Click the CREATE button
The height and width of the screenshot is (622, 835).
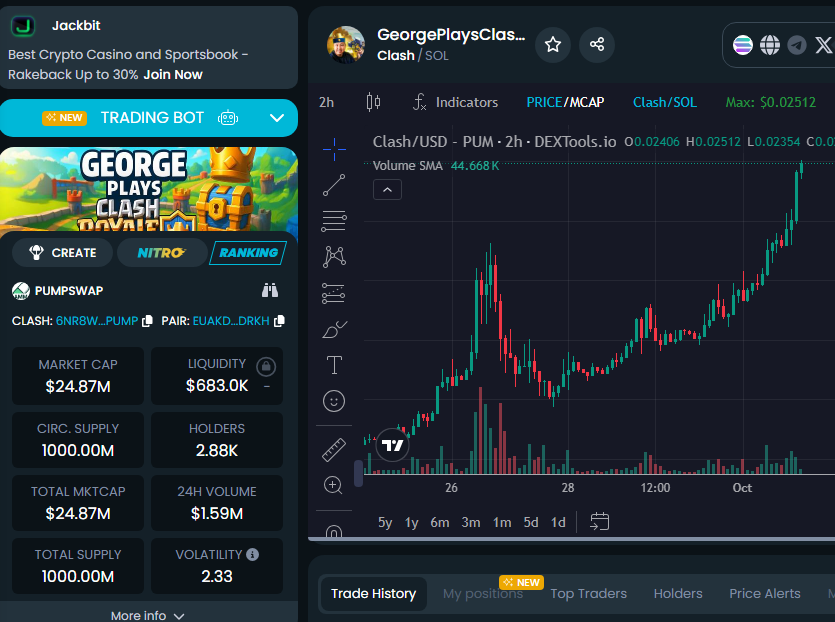tap(63, 252)
